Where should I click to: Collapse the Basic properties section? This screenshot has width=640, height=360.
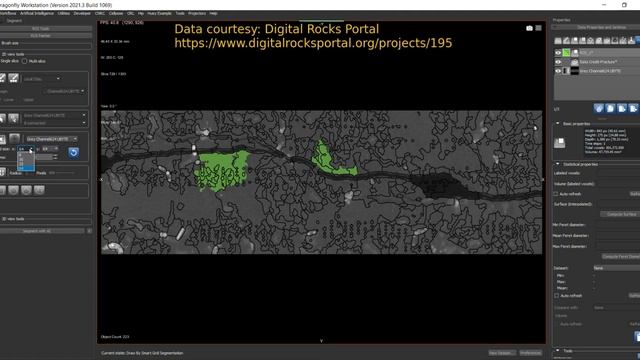click(x=558, y=124)
